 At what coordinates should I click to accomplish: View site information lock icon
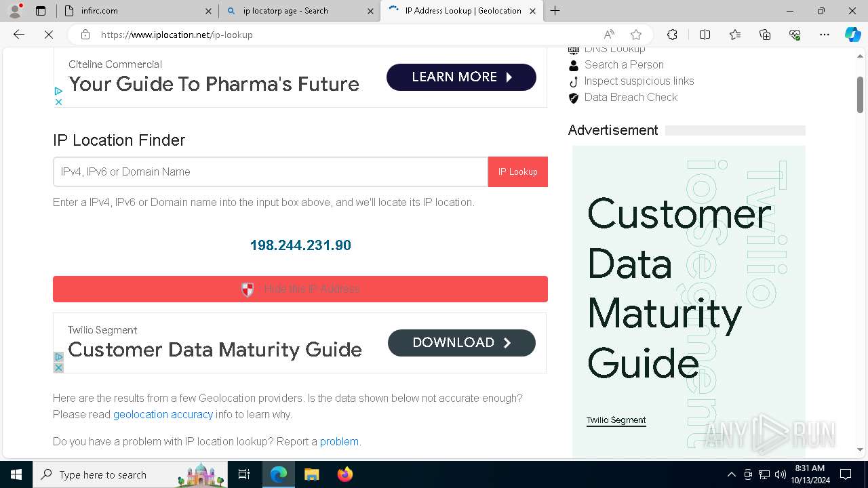point(85,35)
